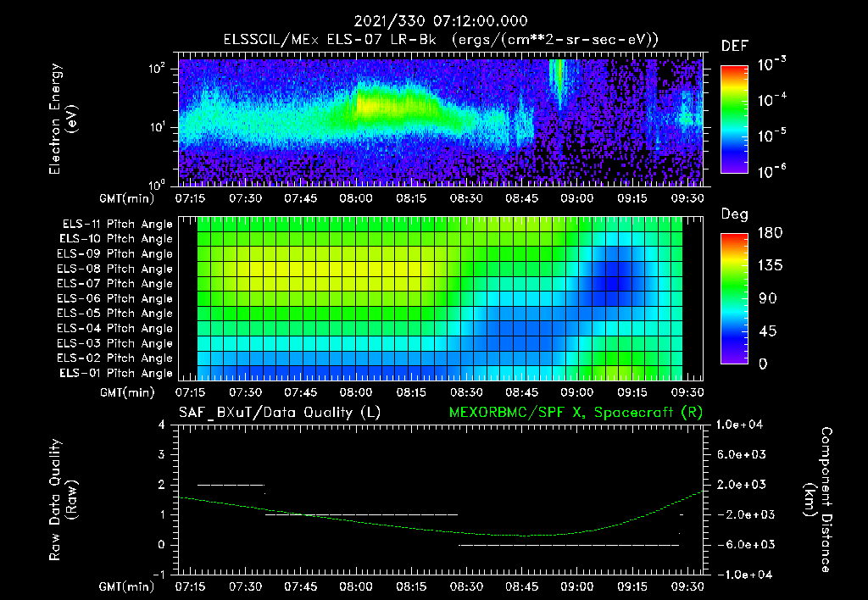Select the ELS-11 Pitch Angle row label
Image resolution: width=868 pixels, height=600 pixels.
tap(117, 225)
